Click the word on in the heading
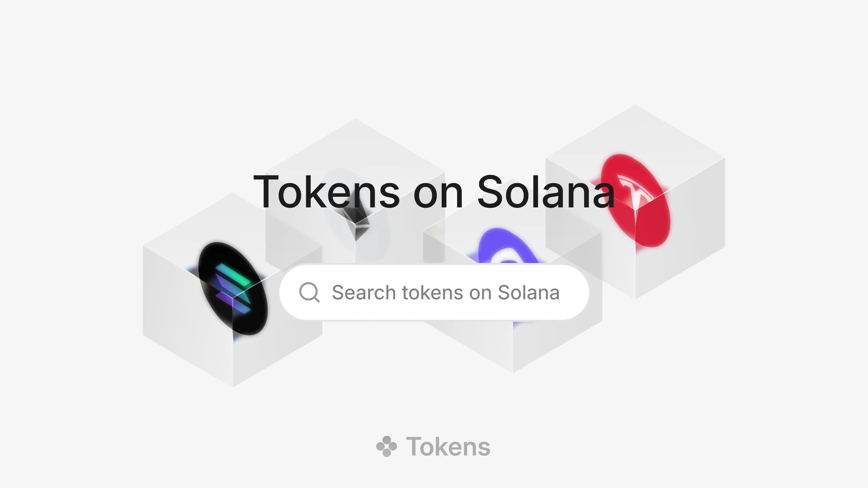This screenshot has height=488, width=868. [438, 196]
